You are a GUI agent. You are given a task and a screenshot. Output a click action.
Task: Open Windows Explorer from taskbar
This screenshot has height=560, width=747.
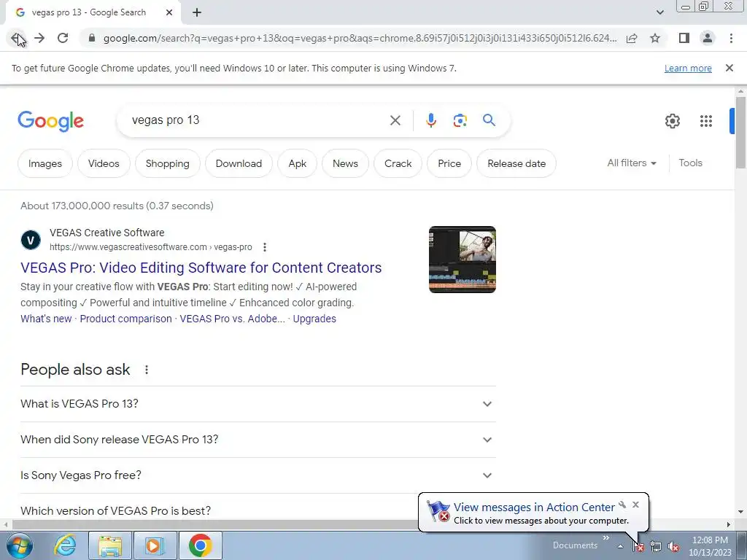click(x=110, y=545)
